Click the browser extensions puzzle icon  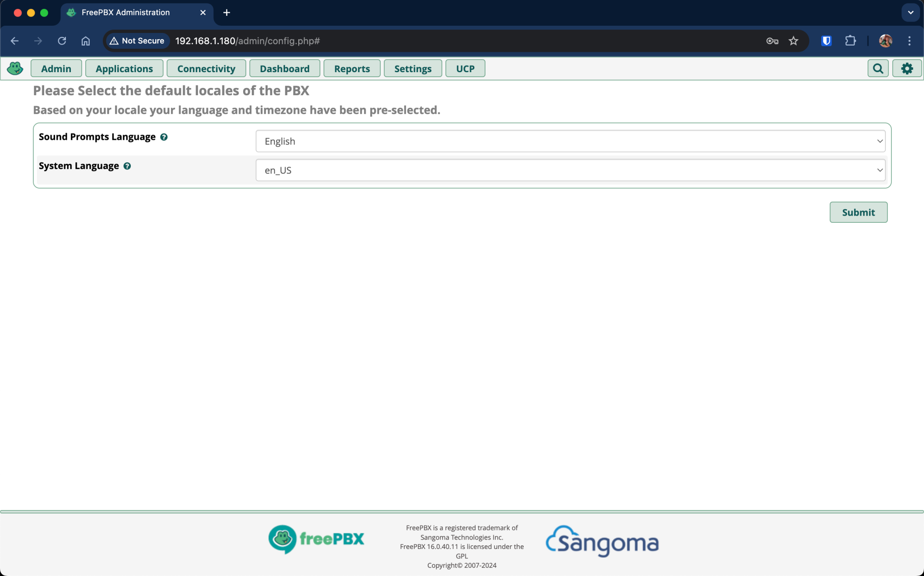click(851, 41)
